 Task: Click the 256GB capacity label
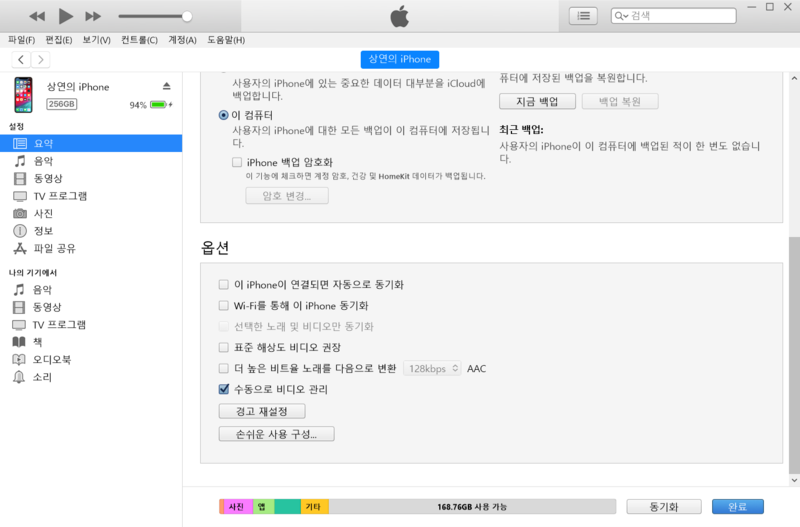pyautogui.click(x=62, y=104)
